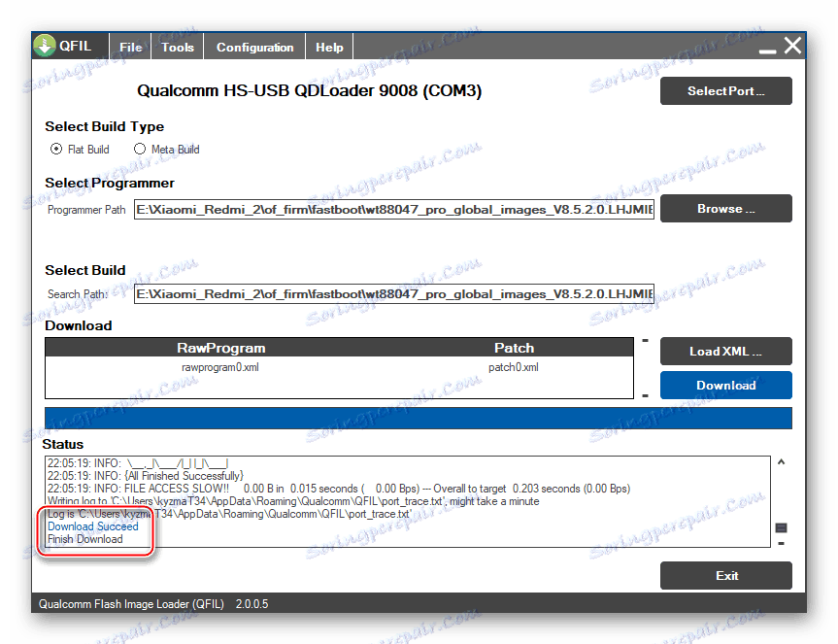Click the status log scrollbar thumb
Viewport: 838px width, 644px height.
[x=781, y=528]
